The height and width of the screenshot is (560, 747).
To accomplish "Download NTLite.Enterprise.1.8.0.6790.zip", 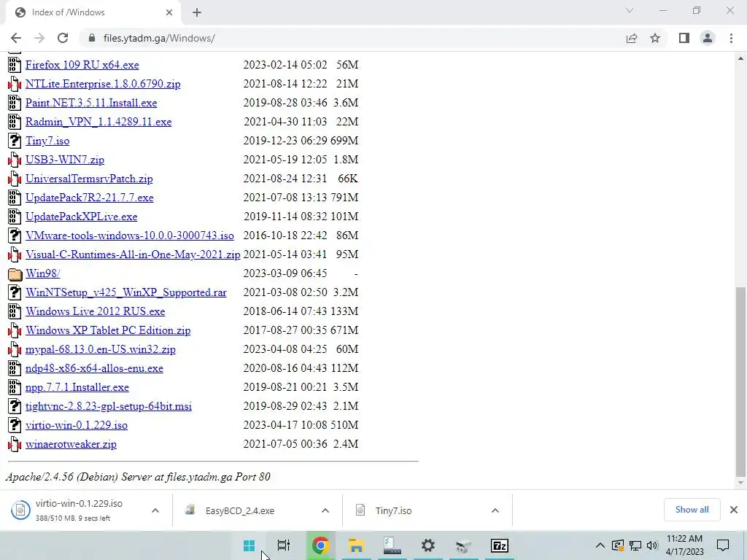I will [x=103, y=85].
